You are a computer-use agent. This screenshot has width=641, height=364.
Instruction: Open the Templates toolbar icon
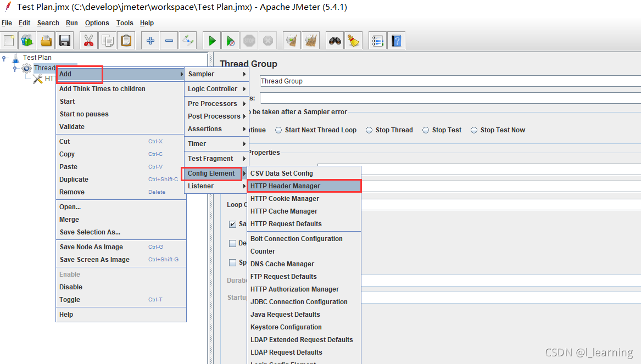[27, 41]
